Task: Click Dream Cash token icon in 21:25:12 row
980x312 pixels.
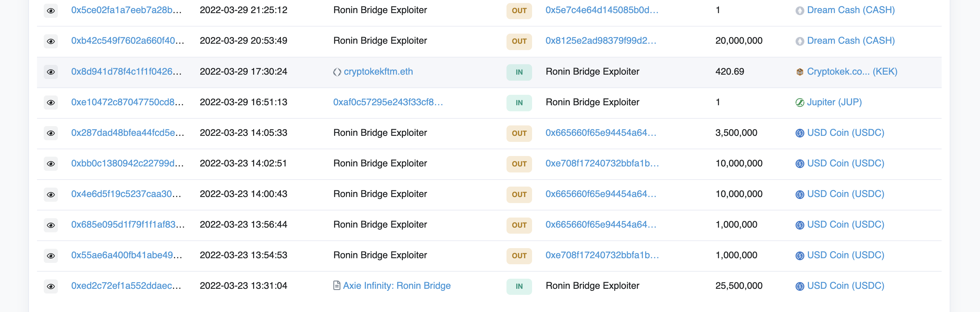Action: pyautogui.click(x=800, y=11)
